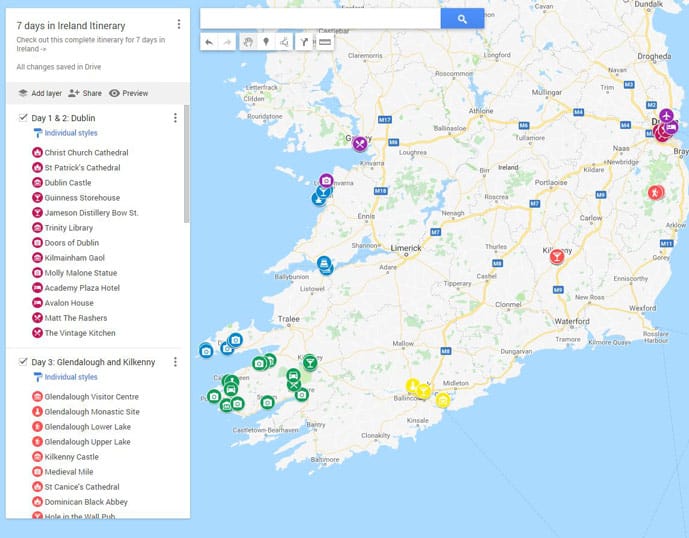Image resolution: width=689 pixels, height=538 pixels.
Task: Select Glendalough Visitor Centre entry
Action: [86, 396]
